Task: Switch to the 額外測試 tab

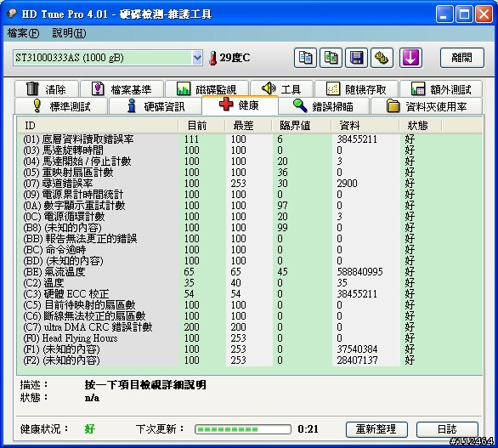Action: 441,89
